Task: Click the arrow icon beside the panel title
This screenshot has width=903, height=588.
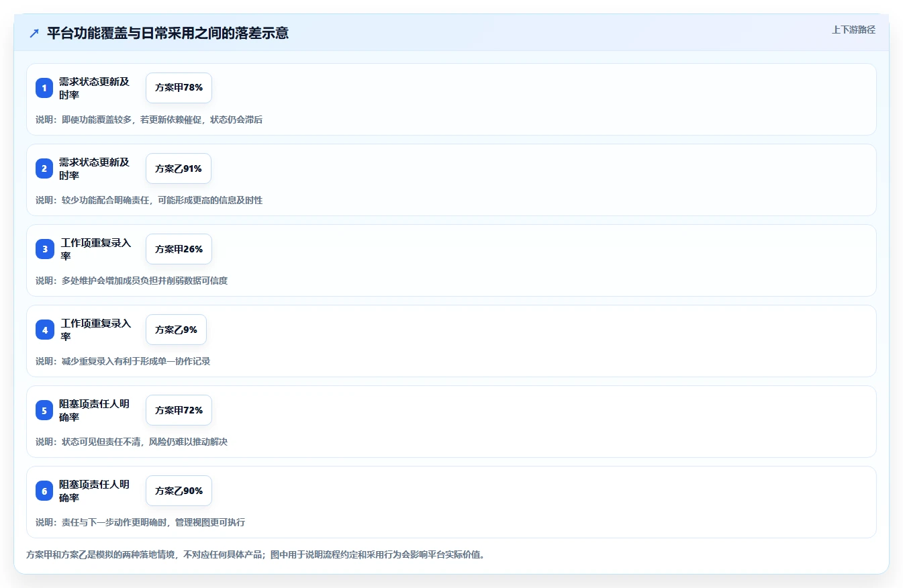Action: point(34,34)
